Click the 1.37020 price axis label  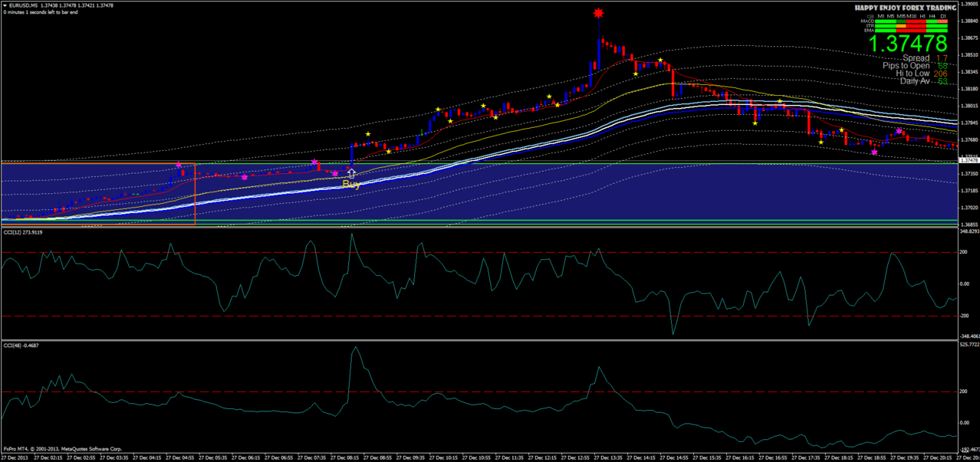[x=969, y=208]
